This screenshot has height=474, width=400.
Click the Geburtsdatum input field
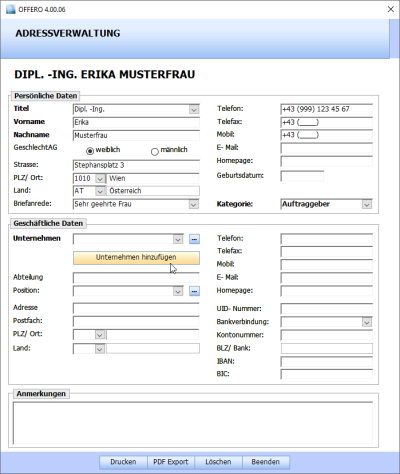click(x=302, y=176)
